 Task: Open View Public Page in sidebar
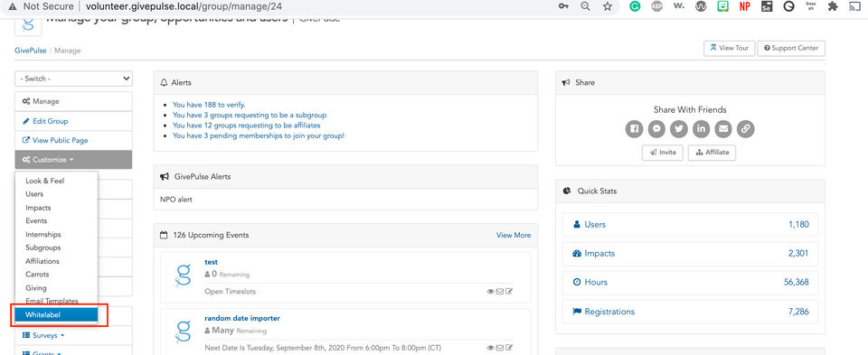point(73,140)
